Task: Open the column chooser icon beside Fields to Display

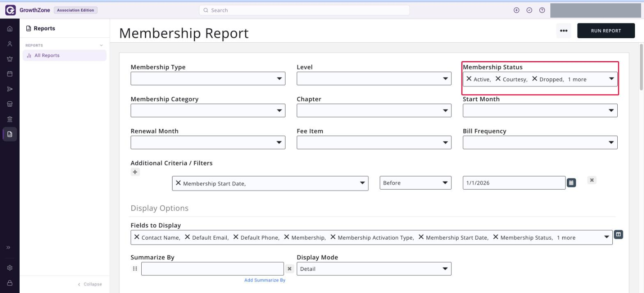Action: pyautogui.click(x=619, y=234)
